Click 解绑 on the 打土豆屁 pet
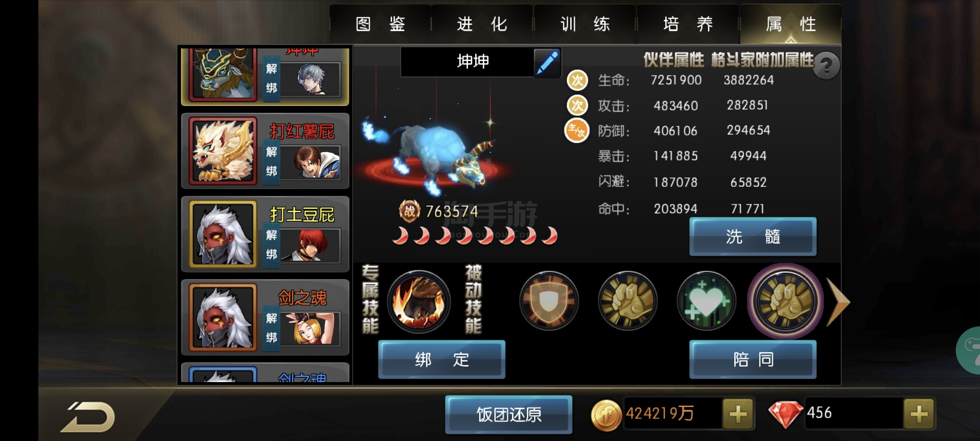 [271, 244]
